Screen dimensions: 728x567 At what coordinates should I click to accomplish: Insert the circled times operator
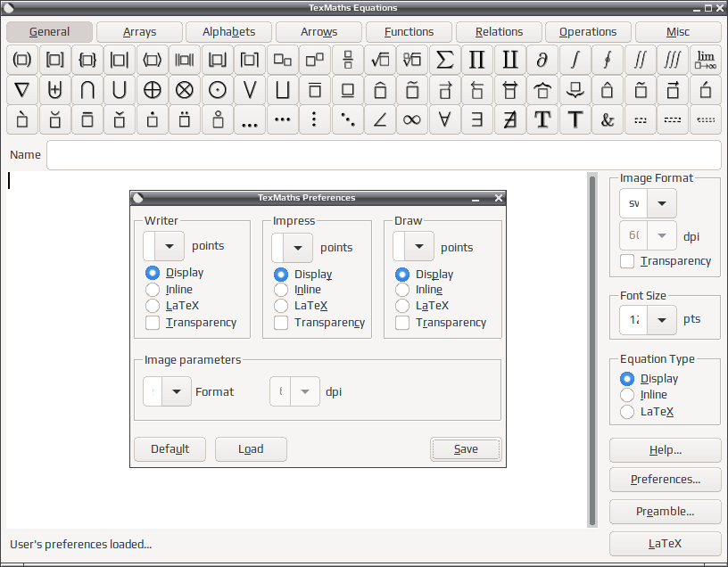(x=185, y=90)
